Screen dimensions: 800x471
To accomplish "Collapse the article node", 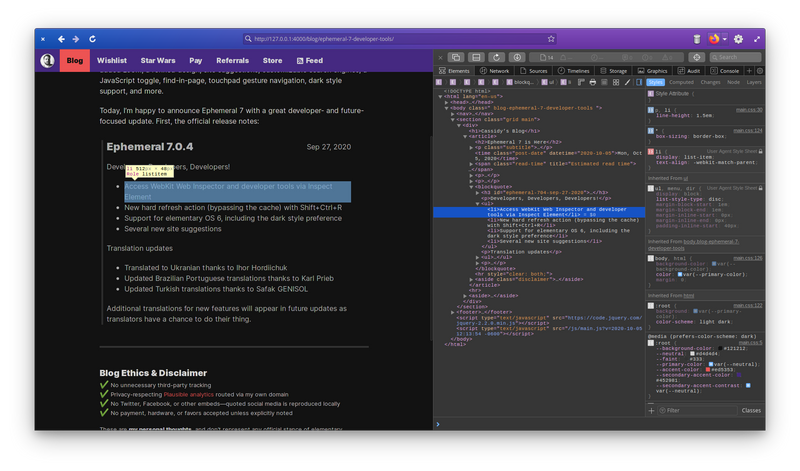I will [x=465, y=136].
